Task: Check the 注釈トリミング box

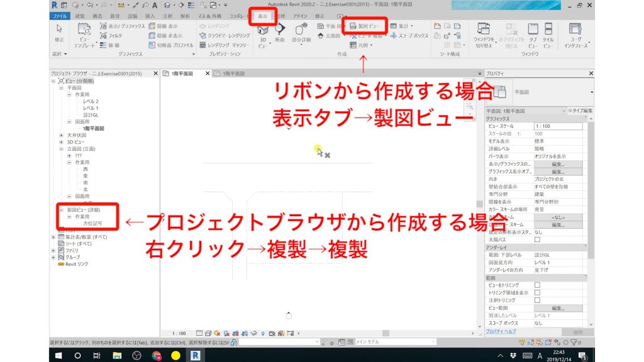Action: click(537, 300)
